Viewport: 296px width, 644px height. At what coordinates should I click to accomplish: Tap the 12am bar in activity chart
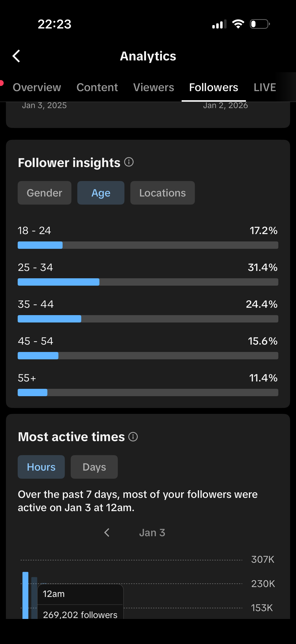(26, 595)
